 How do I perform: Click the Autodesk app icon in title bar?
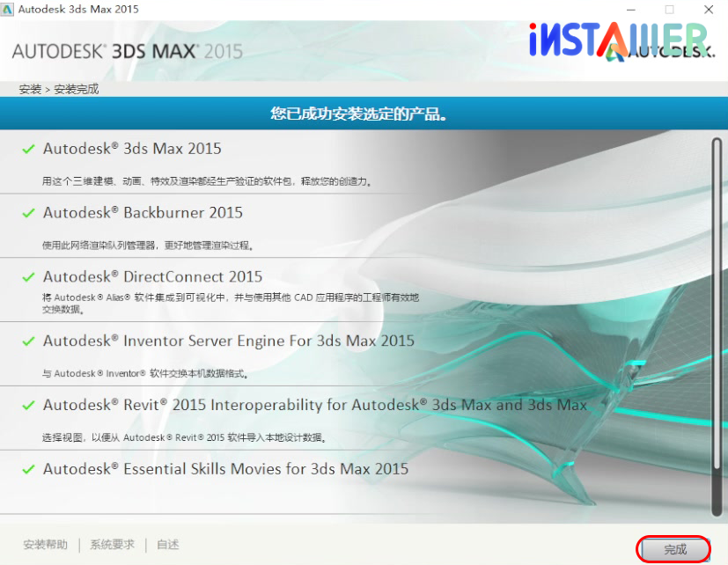tap(7, 10)
